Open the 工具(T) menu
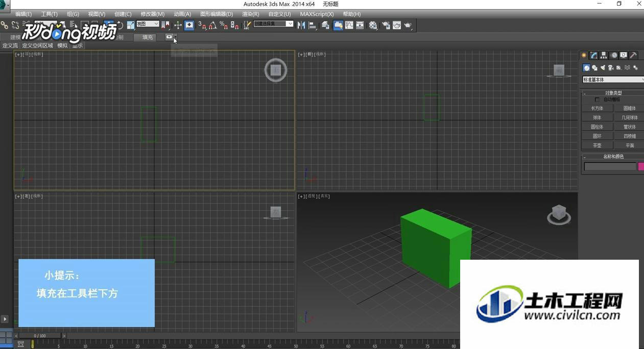This screenshot has width=644, height=349. (49, 14)
